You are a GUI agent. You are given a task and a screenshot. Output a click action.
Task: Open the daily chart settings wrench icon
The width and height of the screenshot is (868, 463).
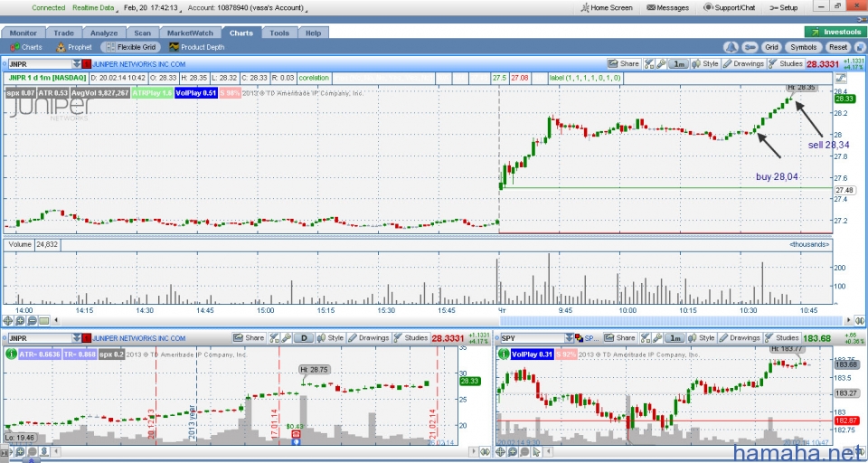tap(286, 338)
